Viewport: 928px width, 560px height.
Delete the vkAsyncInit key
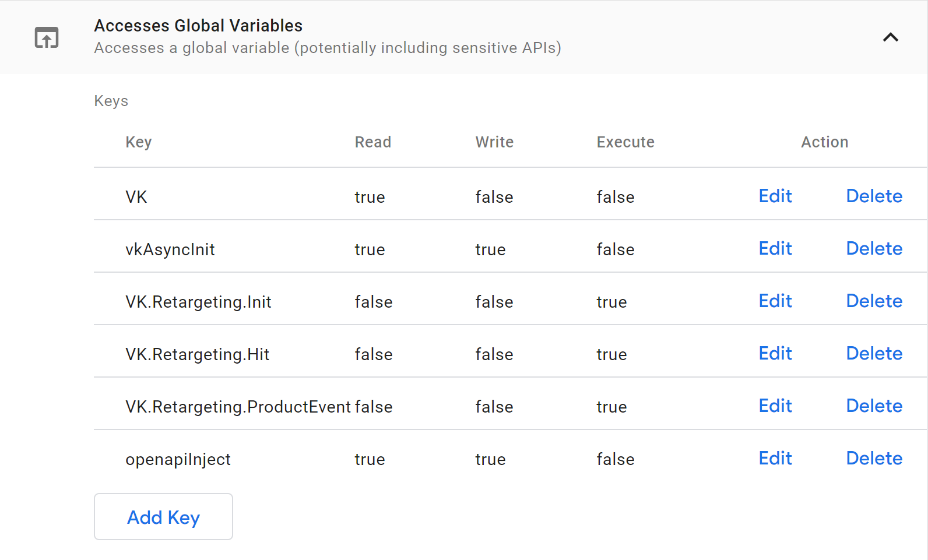874,249
